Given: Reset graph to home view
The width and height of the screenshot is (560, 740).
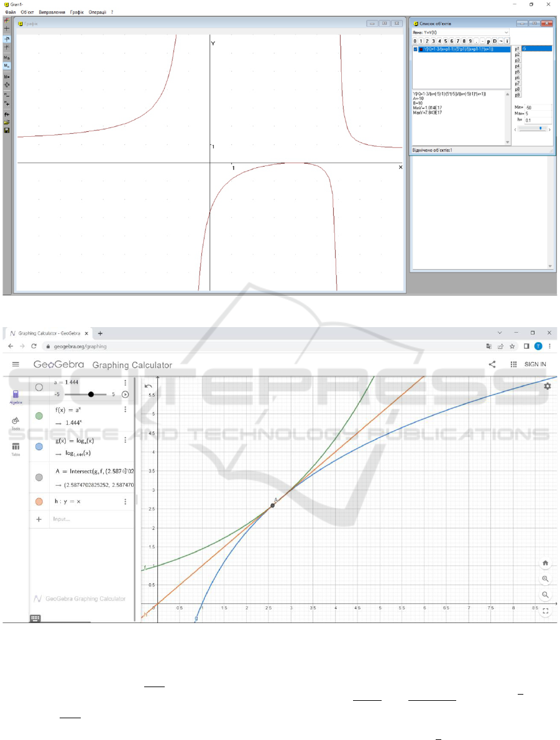Looking at the screenshot, I should click(545, 563).
